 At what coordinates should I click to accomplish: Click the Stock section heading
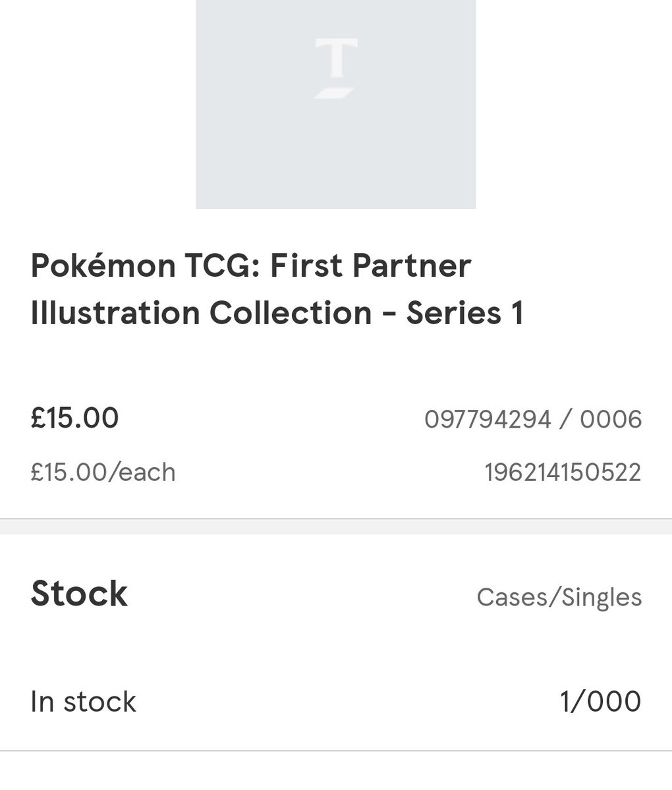click(x=79, y=594)
